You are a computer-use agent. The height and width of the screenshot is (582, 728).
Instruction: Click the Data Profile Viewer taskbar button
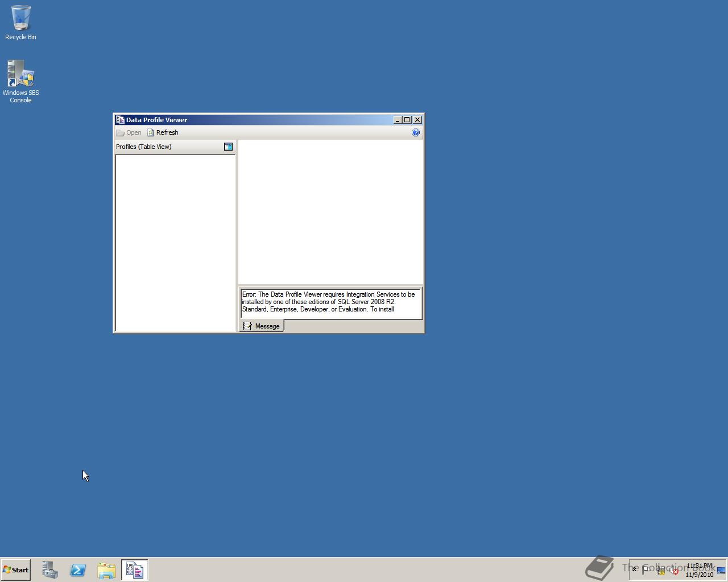tap(135, 570)
